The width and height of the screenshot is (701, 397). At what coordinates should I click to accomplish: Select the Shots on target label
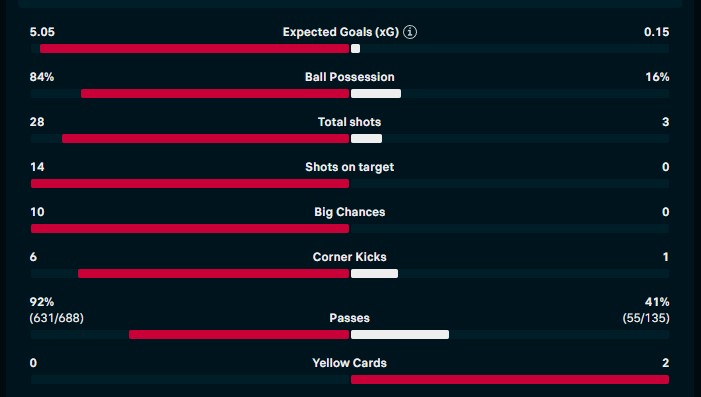tap(350, 167)
